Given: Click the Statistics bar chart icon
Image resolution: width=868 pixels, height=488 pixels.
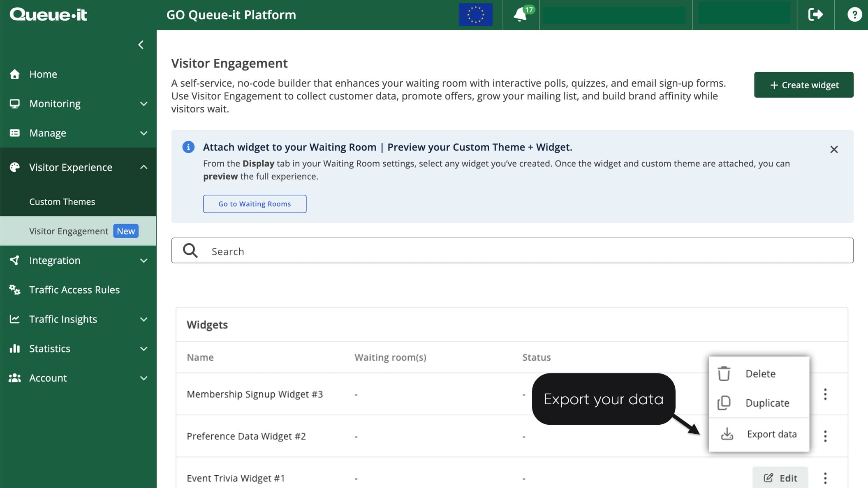Looking at the screenshot, I should point(15,348).
